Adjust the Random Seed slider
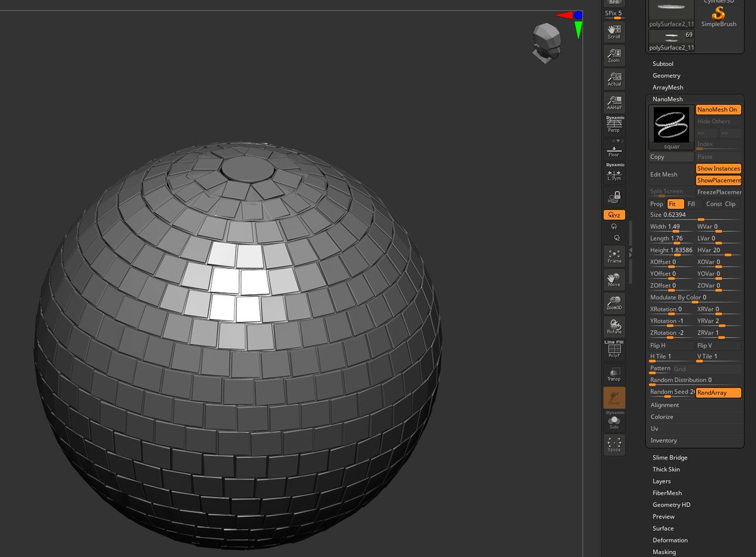Screen dimensions: 756x557 (x=672, y=393)
